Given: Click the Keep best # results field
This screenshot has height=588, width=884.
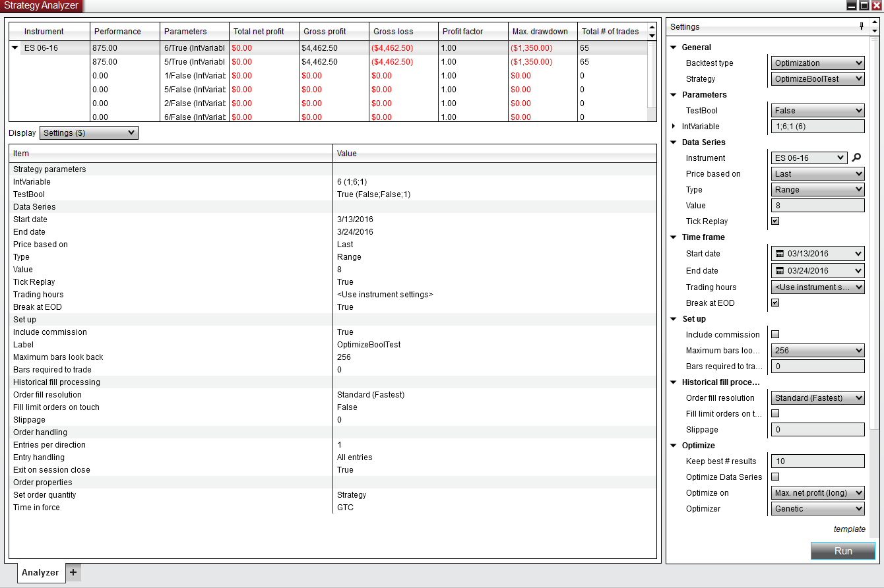Looking at the screenshot, I should 817,461.
